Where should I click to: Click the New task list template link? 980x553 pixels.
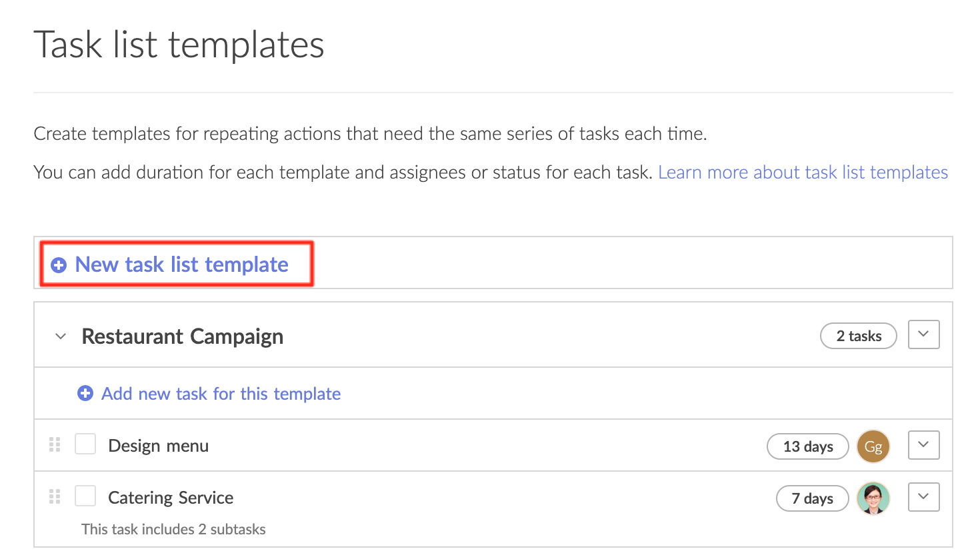click(x=182, y=265)
